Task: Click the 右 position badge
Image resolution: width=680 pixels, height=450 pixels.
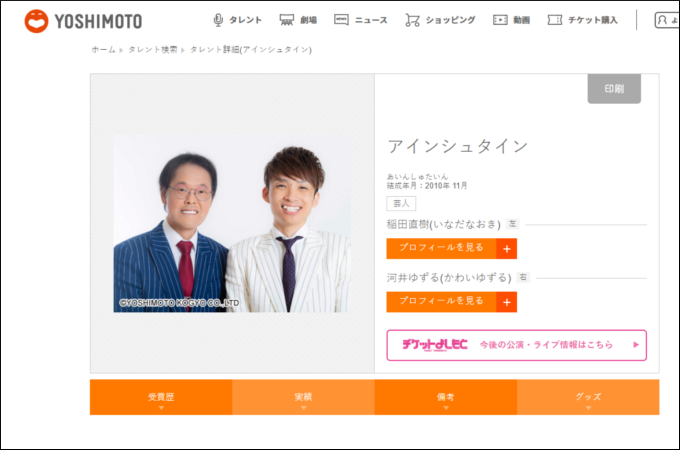Action: [x=523, y=277]
